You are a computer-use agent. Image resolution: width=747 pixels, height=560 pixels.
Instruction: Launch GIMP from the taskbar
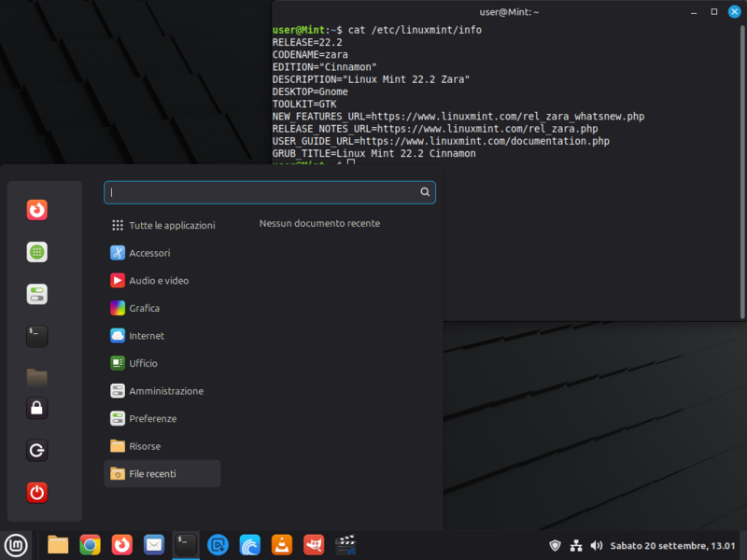[x=314, y=544]
